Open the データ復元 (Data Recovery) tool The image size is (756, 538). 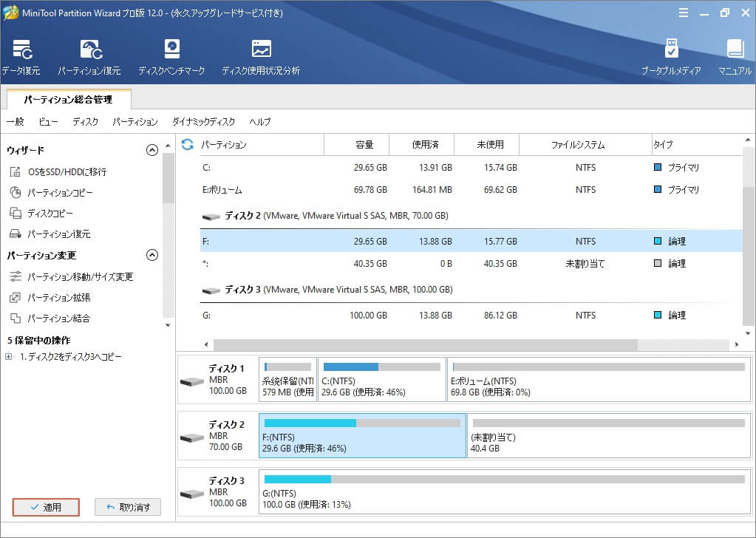pos(21,57)
